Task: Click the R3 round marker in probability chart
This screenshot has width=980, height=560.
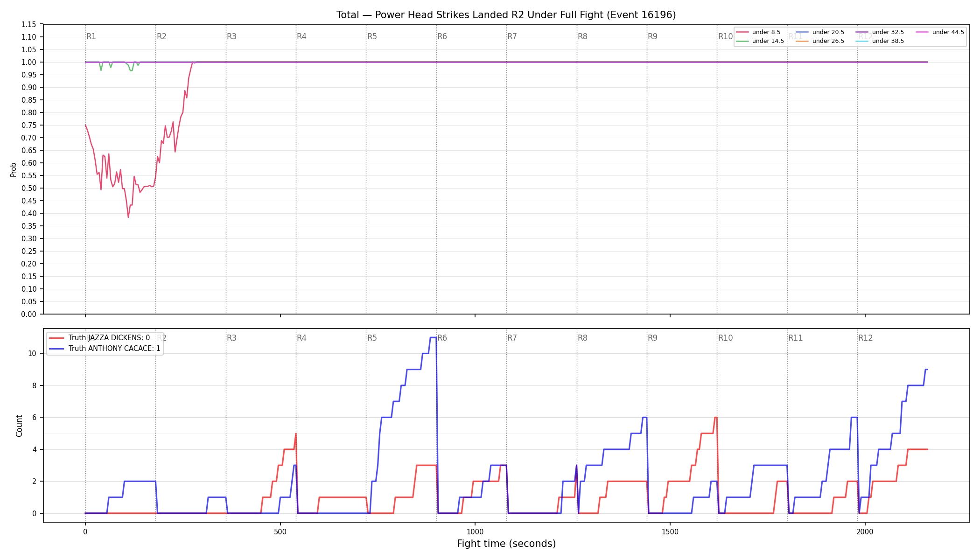Action: click(x=231, y=36)
